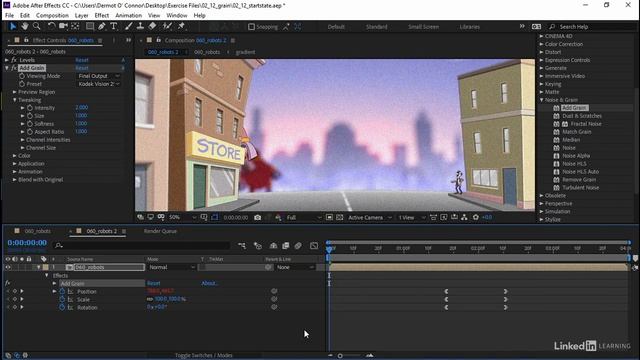Select the Unified Camera tool
The image size is (640, 360).
63,27
